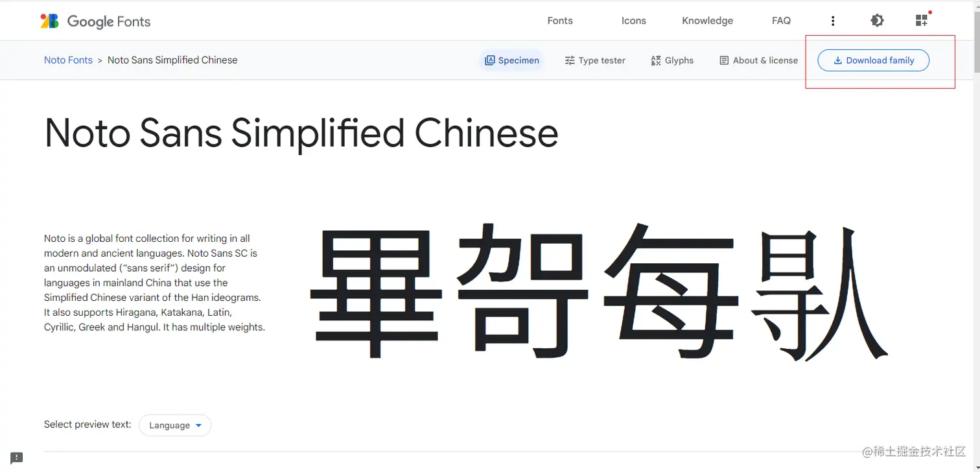This screenshot has height=472, width=980.
Task: Expand the Language dropdown
Action: pyautogui.click(x=175, y=425)
